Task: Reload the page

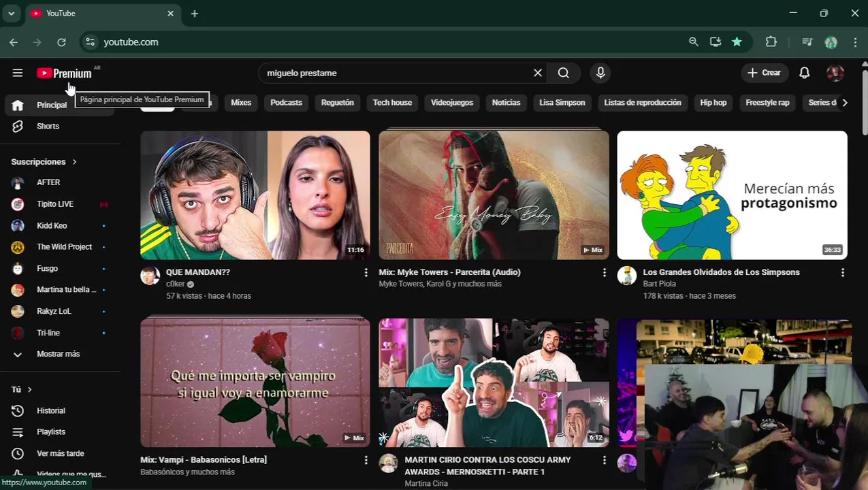Action: click(61, 42)
